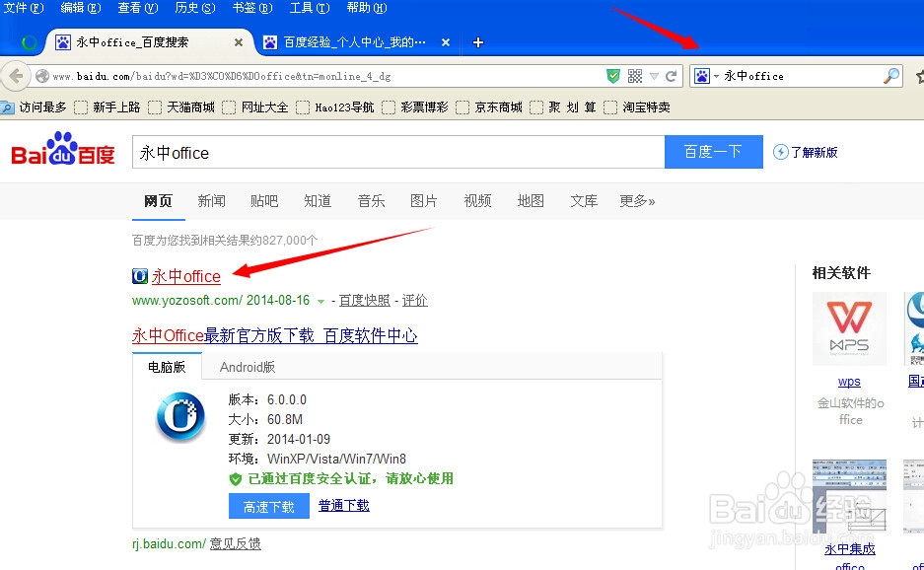Open the 天猫商城 bookmark
This screenshot has height=570, width=924.
[181, 107]
